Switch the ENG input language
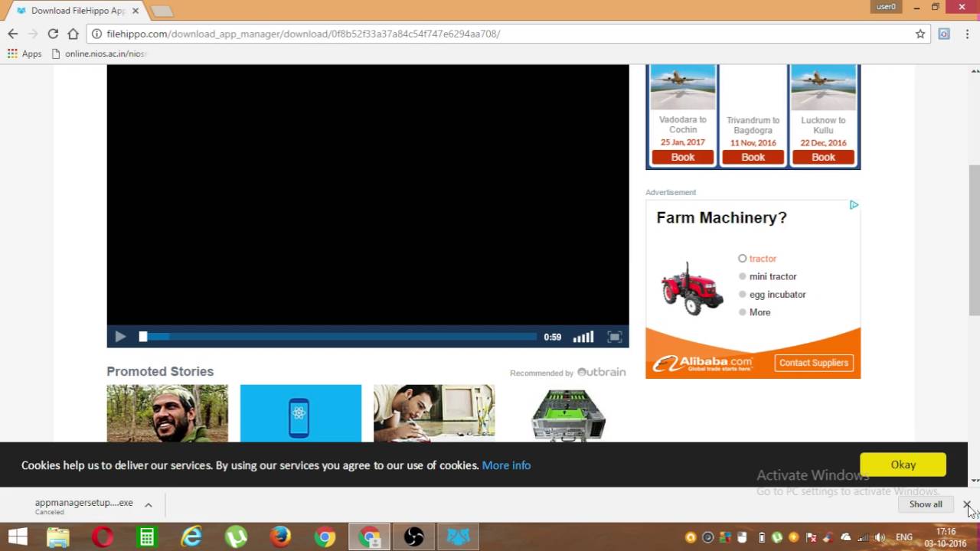 (904, 537)
